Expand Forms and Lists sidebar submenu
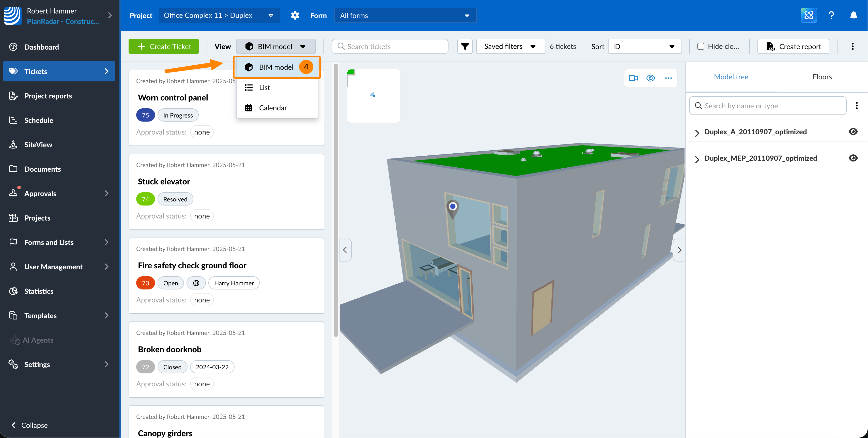This screenshot has height=438, width=868. tap(106, 242)
